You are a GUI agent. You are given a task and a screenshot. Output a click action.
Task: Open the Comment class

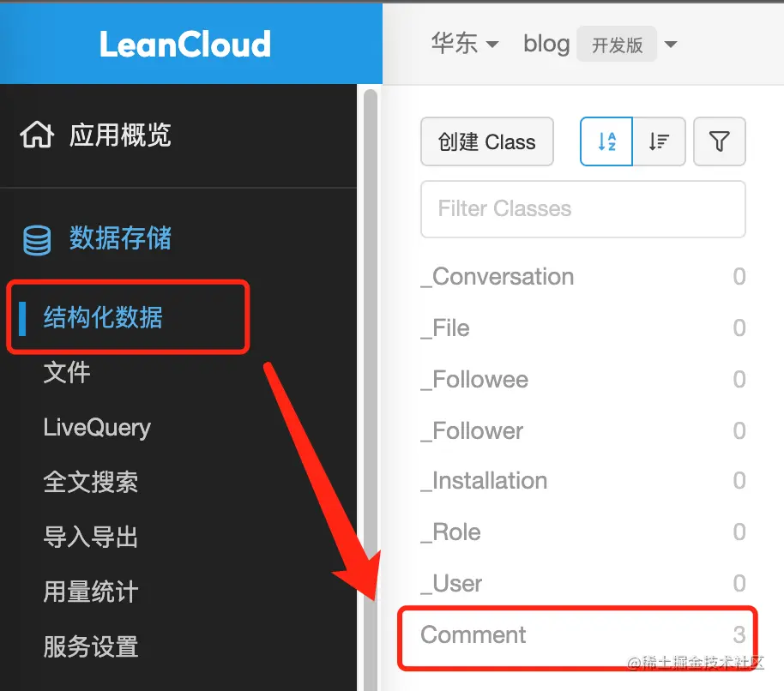point(583,634)
